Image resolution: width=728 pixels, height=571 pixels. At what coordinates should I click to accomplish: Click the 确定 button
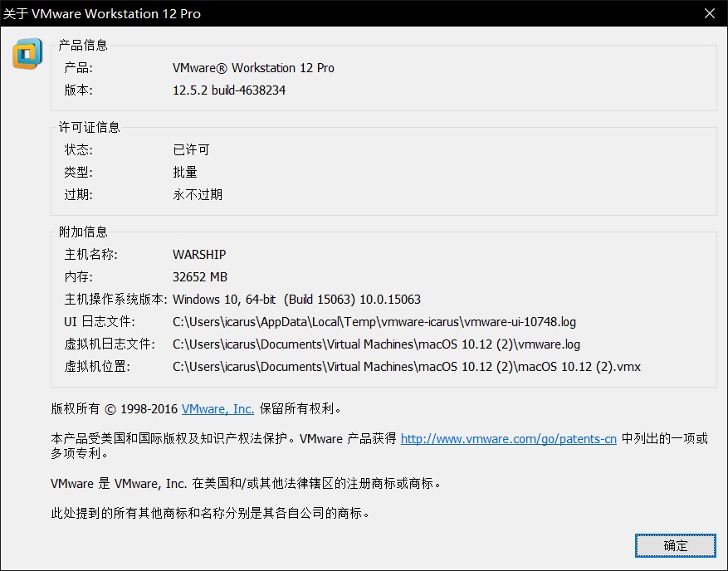pos(676,545)
